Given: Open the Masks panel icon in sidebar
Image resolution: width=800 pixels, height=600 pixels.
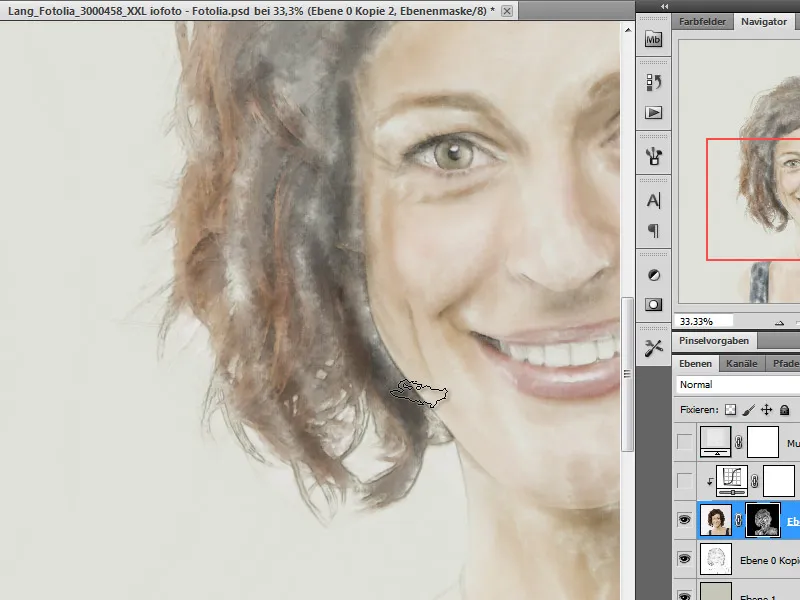Looking at the screenshot, I should pos(653,303).
